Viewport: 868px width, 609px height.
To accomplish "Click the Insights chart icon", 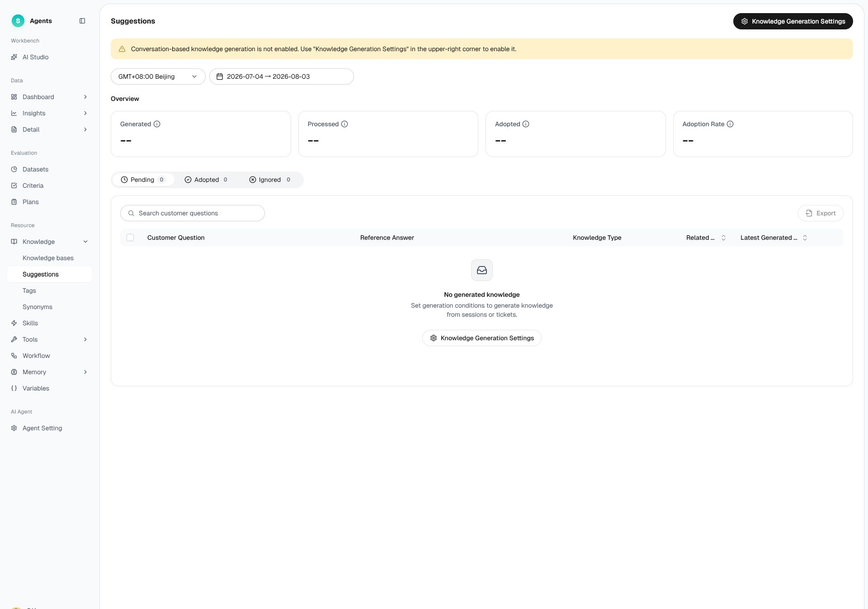I will (14, 113).
